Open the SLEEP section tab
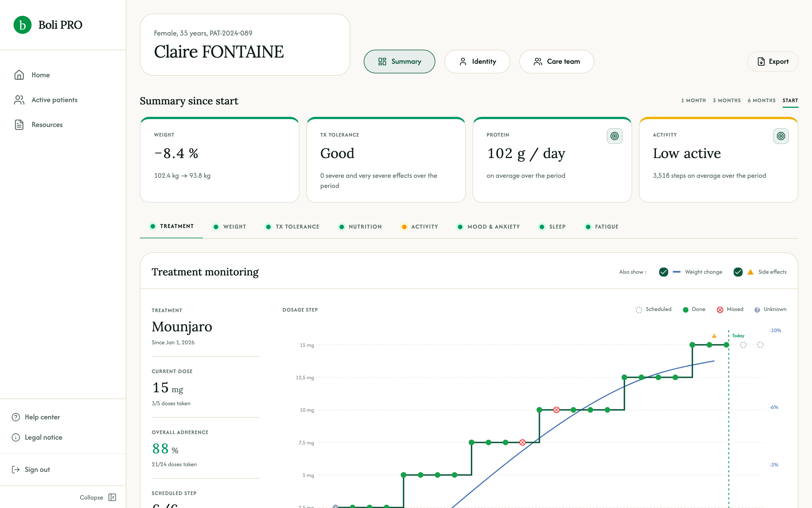Screen dimensions: 812x508 tap(552, 227)
